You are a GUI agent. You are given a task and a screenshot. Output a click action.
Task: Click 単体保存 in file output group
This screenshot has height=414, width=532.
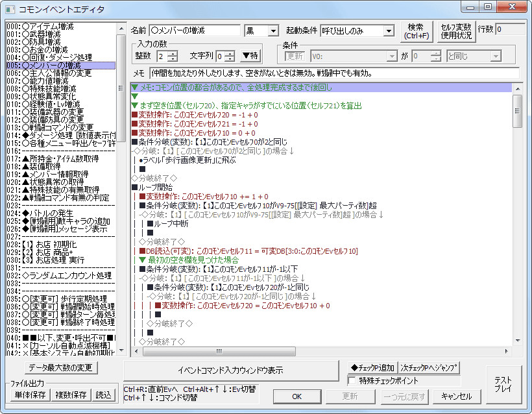tap(30, 395)
